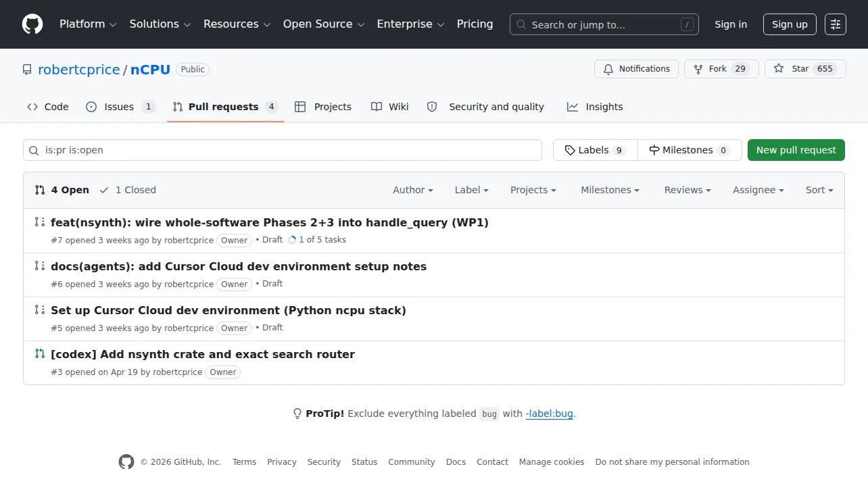Select the Pull requests tab
The width and height of the screenshot is (868, 498).
pos(225,107)
